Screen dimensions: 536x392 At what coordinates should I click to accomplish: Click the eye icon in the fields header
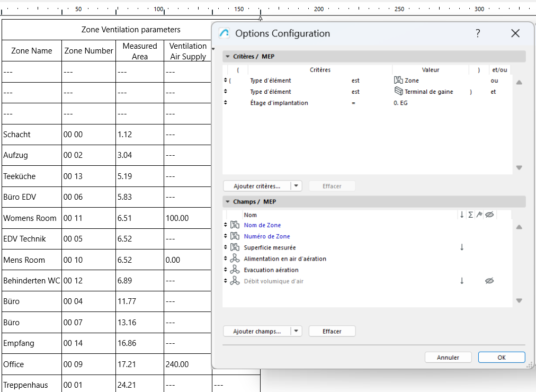tap(490, 214)
